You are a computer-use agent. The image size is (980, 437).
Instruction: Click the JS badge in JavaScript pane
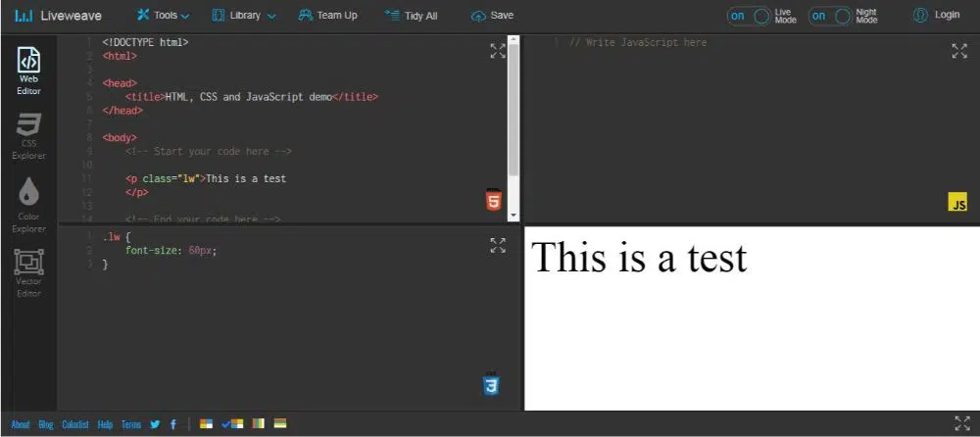957,203
